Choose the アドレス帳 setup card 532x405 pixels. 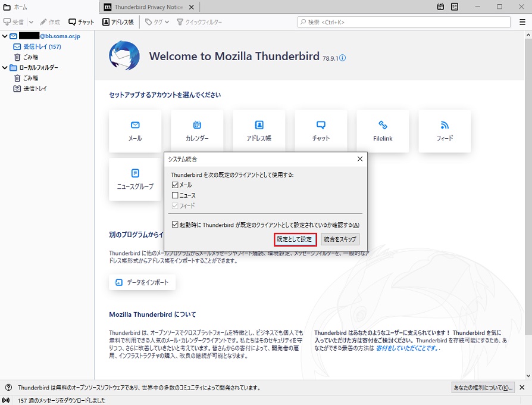coord(259,131)
